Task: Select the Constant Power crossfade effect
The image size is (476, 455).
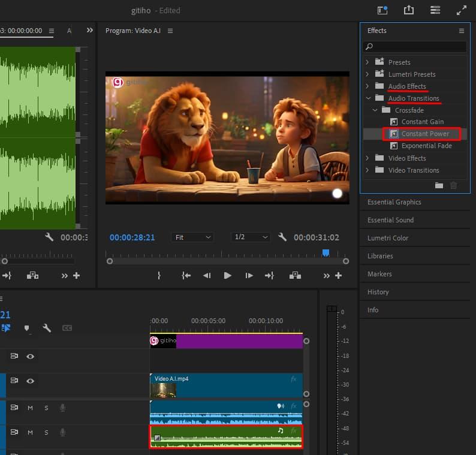Action: coord(424,134)
